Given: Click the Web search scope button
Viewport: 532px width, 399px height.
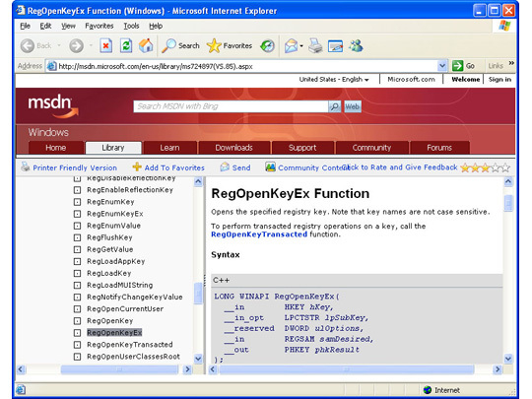Looking at the screenshot, I should click(352, 106).
